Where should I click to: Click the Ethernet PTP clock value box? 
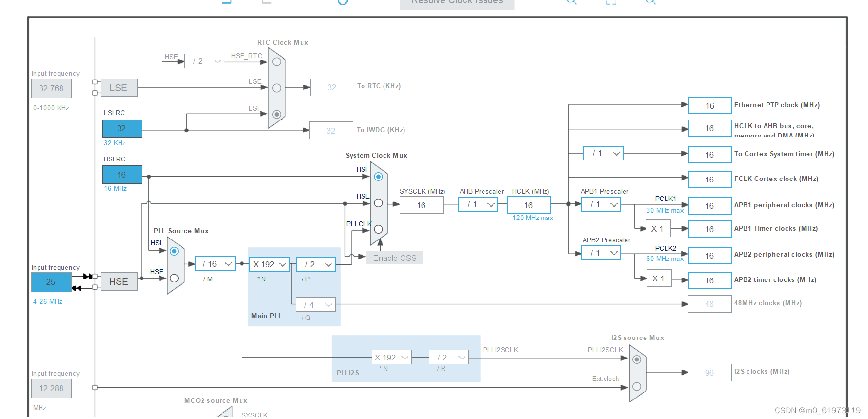(x=710, y=105)
